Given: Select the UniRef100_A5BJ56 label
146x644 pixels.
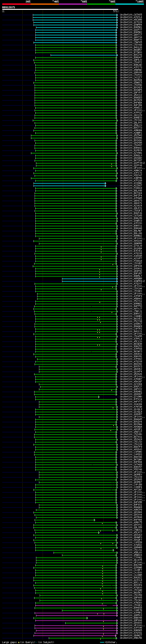Looking at the screenshot, I should click(131, 638).
